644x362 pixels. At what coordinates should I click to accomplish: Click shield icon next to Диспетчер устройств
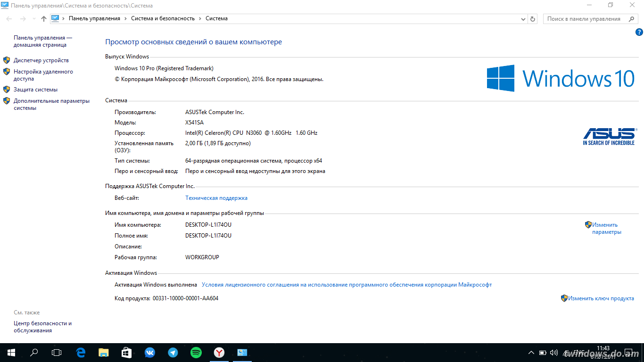(7, 60)
